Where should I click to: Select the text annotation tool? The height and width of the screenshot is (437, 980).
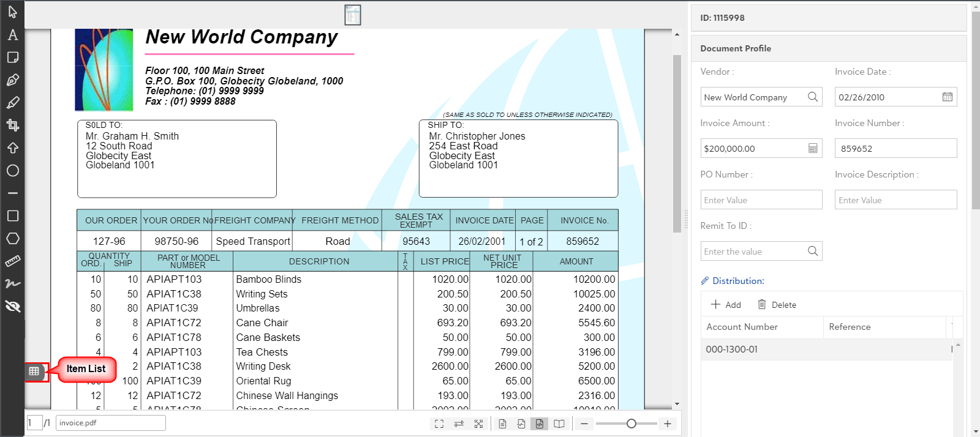tap(12, 35)
